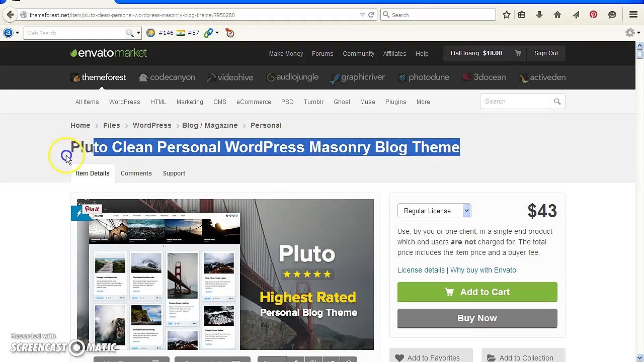Viewport: 644px width, 362px height.
Task: Go to Home breadcrumb
Action: point(80,125)
